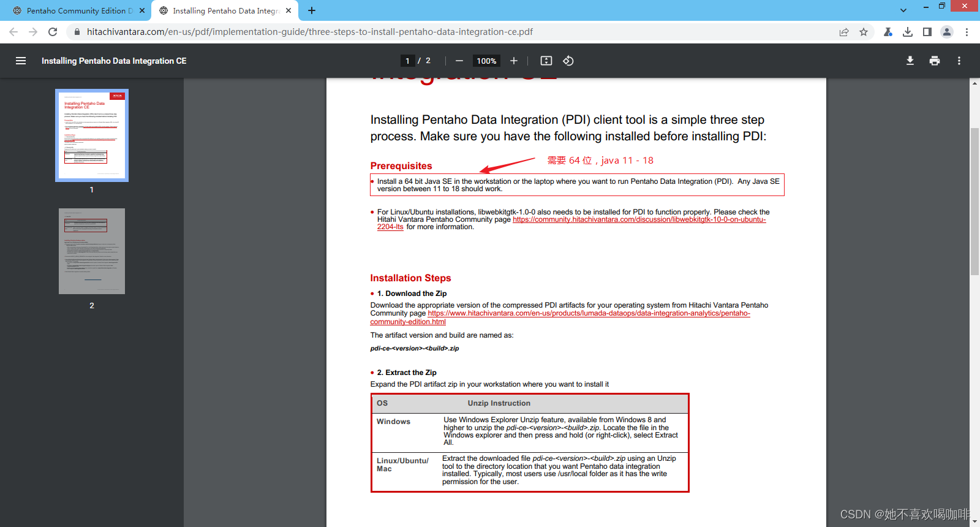Click the document title in viewer toolbar
Image resolution: width=980 pixels, height=527 pixels.
pyautogui.click(x=114, y=61)
